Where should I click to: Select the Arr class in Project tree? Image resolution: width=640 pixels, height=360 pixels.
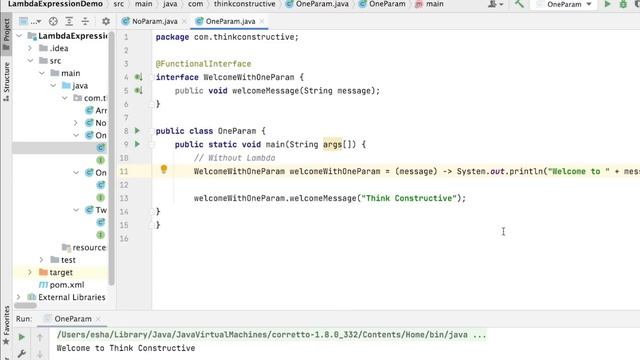pyautogui.click(x=96, y=111)
